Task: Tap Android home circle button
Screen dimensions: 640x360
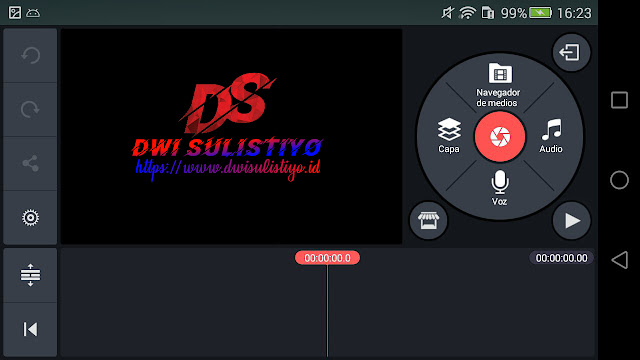Action: pos(619,180)
